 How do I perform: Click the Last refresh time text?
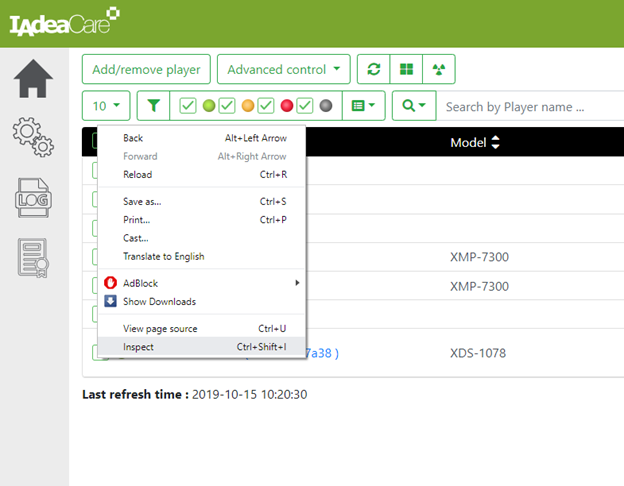(195, 394)
